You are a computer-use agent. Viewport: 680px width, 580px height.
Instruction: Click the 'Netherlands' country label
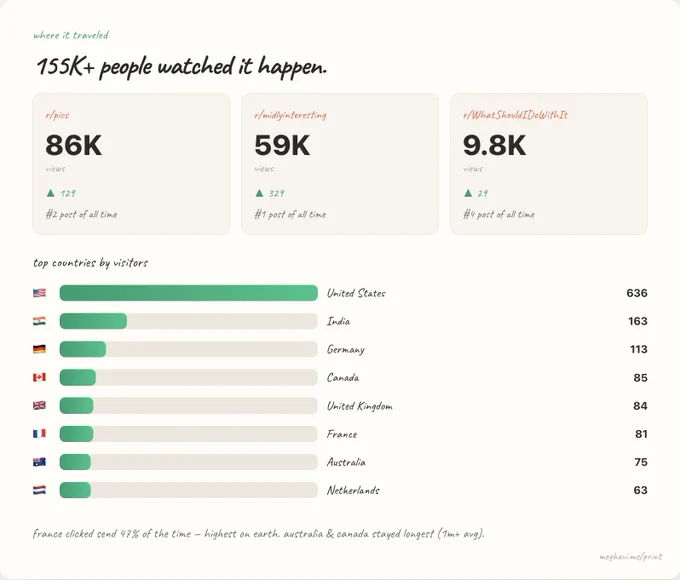coord(353,491)
